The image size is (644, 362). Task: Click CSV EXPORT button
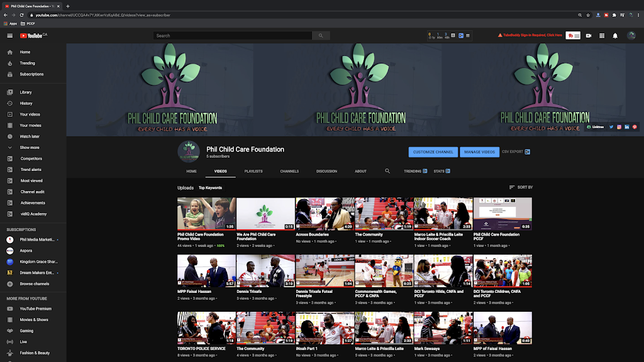[516, 152]
